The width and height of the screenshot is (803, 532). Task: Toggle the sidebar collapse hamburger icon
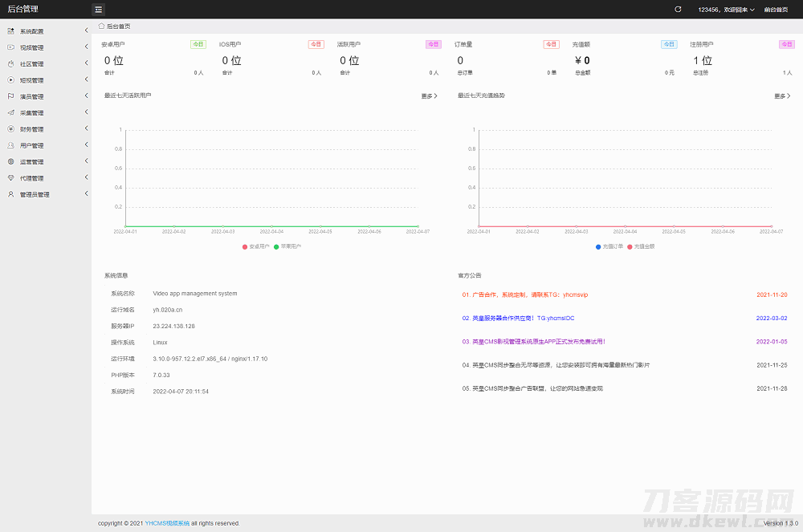coord(98,10)
